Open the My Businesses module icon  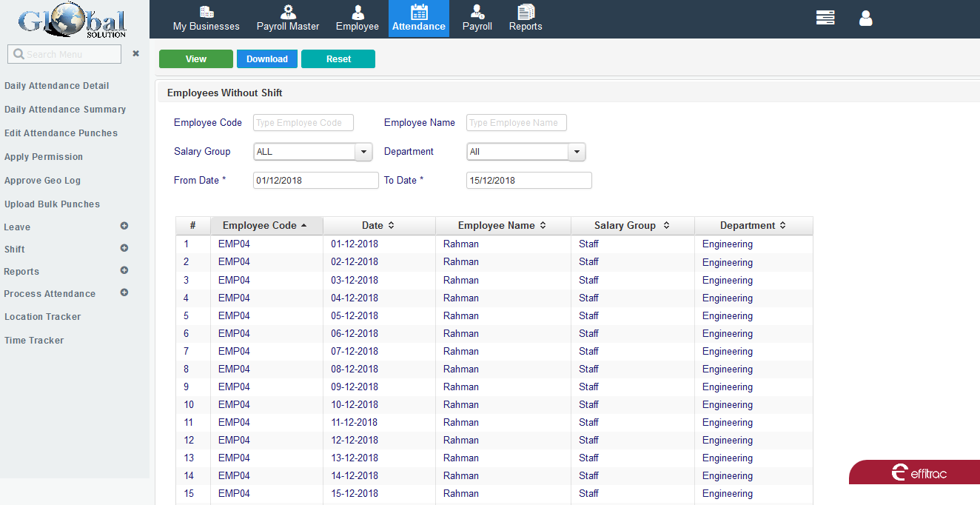tap(206, 19)
